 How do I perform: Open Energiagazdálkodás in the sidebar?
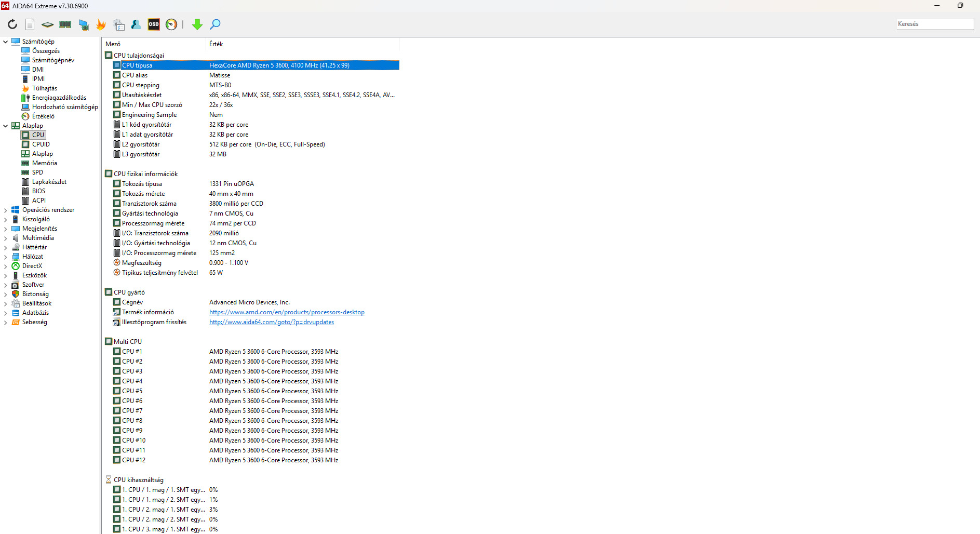point(59,98)
